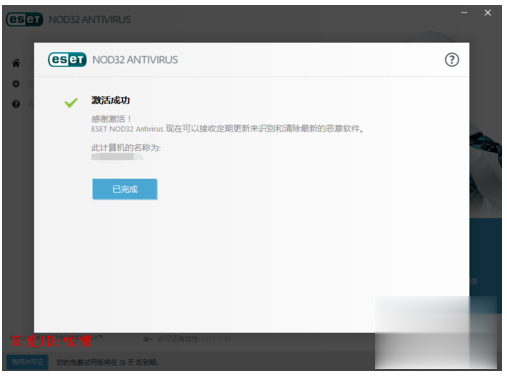Click the 感谢激活！ text
The image size is (507, 377).
(112, 119)
